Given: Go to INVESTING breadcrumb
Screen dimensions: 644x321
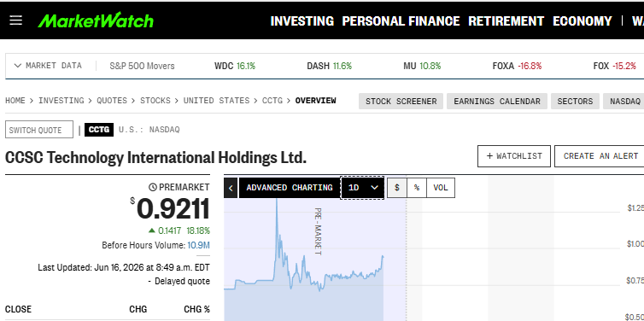Looking at the screenshot, I should 61,101.
